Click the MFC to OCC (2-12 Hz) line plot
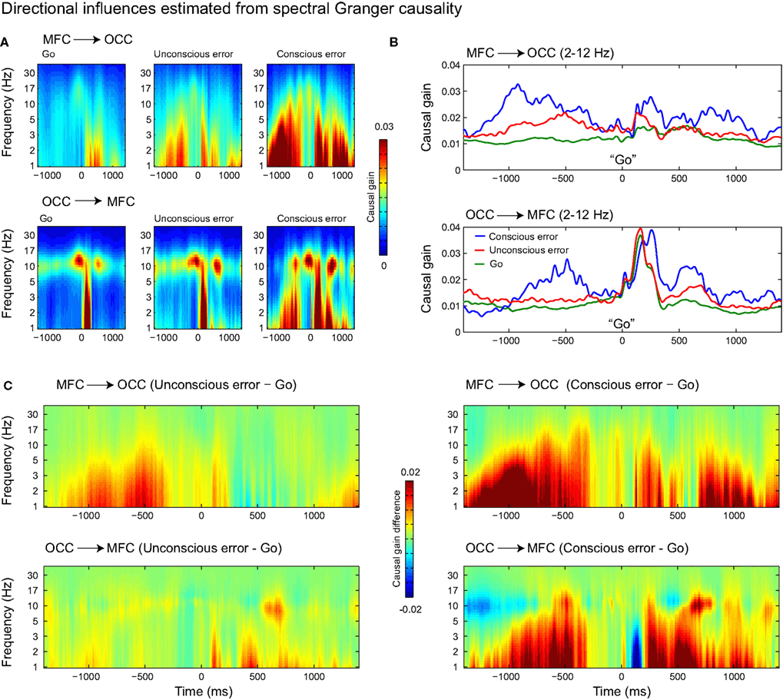 click(x=622, y=118)
